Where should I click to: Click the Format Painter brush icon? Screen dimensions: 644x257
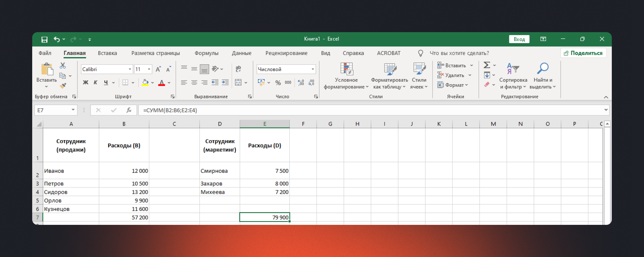pyautogui.click(x=63, y=86)
